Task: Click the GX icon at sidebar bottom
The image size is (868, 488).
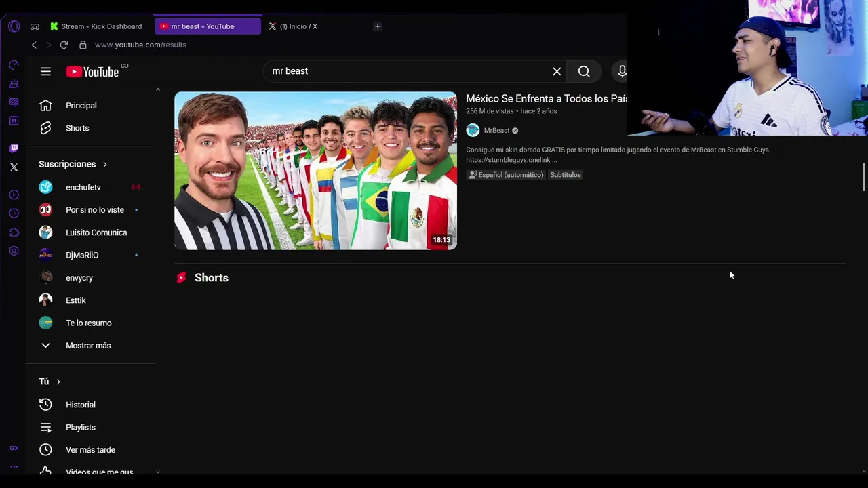Action: [14, 448]
